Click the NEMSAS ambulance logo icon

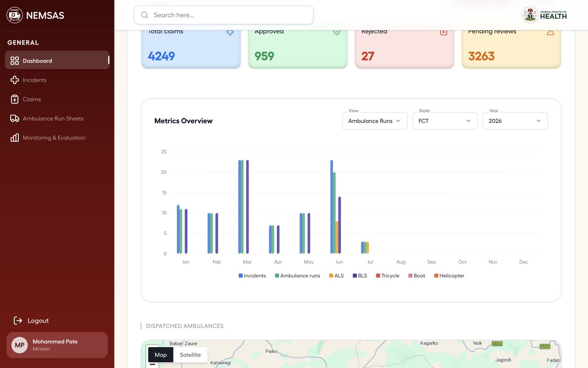tap(15, 15)
